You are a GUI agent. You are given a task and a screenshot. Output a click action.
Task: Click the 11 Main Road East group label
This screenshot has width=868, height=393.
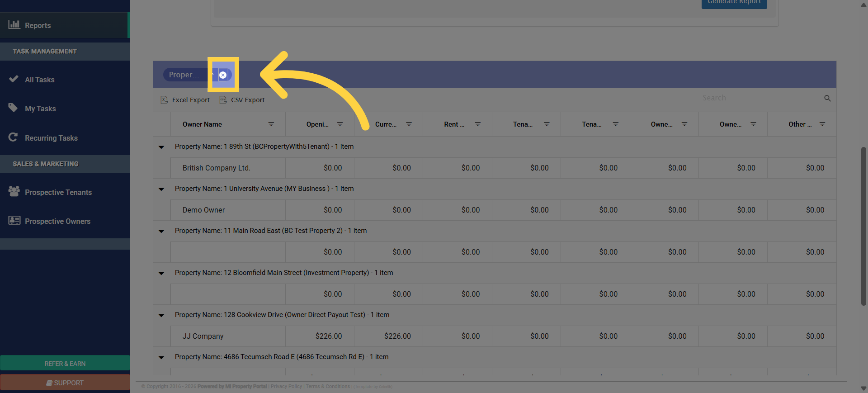point(271,231)
